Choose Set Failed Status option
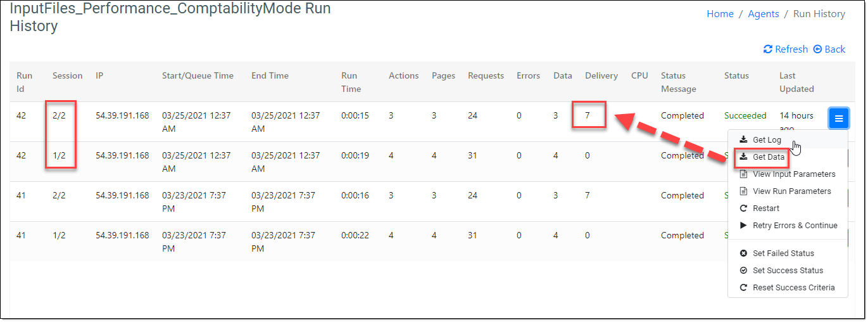This screenshot has width=868, height=322. (783, 254)
